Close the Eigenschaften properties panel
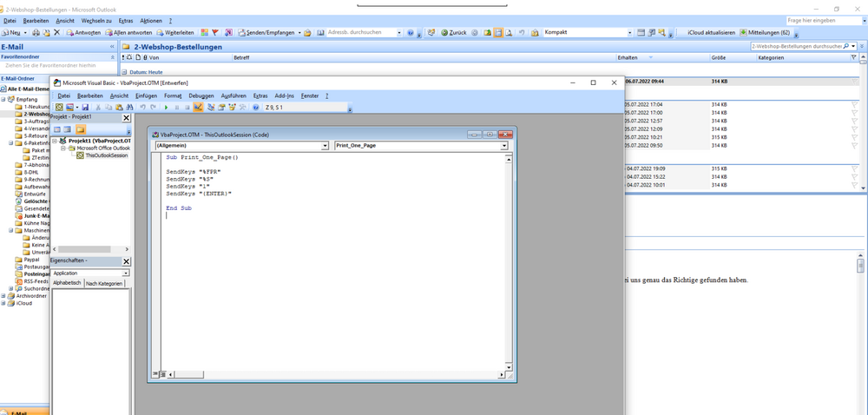Screen dimensions: 868x415 tap(126, 261)
